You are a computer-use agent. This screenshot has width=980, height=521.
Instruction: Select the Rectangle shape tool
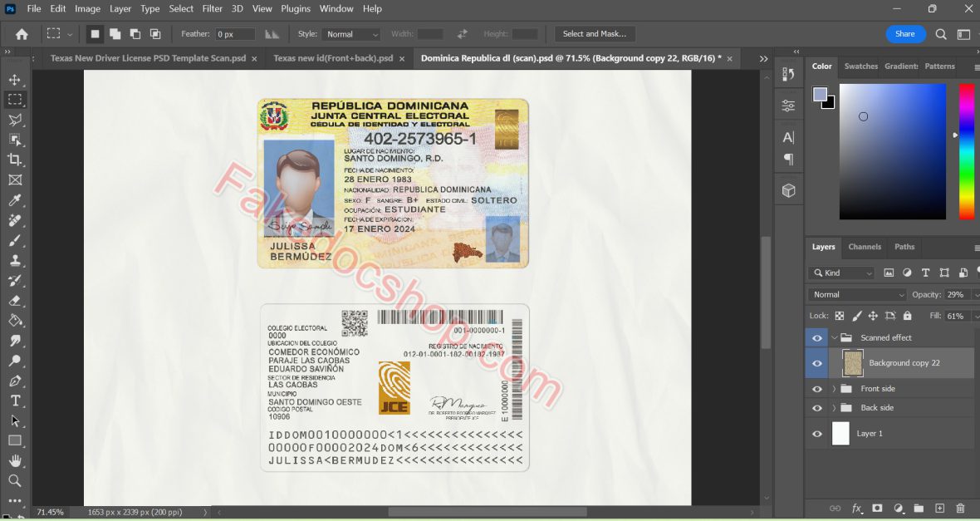[x=15, y=440]
